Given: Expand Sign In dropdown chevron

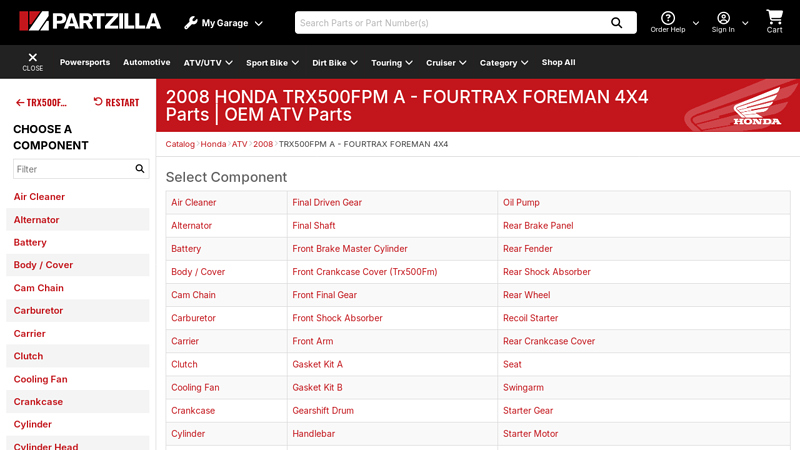Looking at the screenshot, I should 745,23.
